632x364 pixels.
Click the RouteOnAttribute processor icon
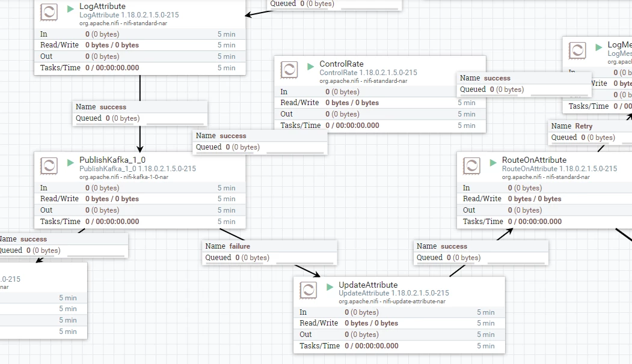click(471, 166)
